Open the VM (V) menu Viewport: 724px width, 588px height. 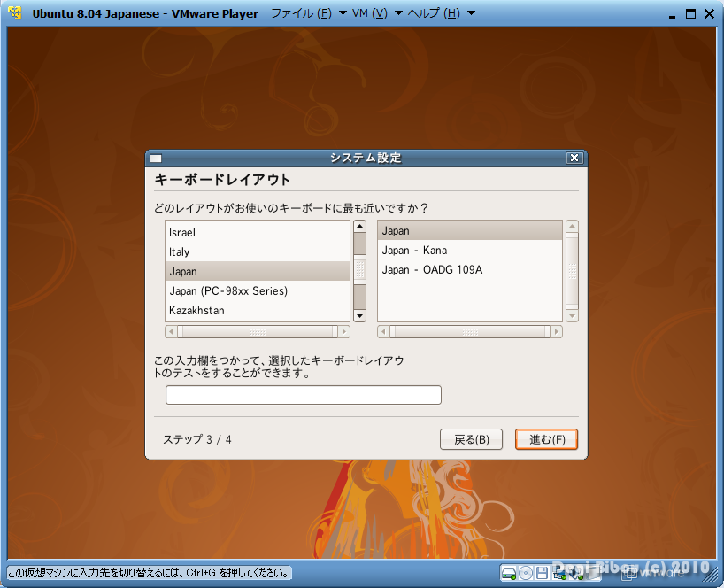pyautogui.click(x=369, y=13)
